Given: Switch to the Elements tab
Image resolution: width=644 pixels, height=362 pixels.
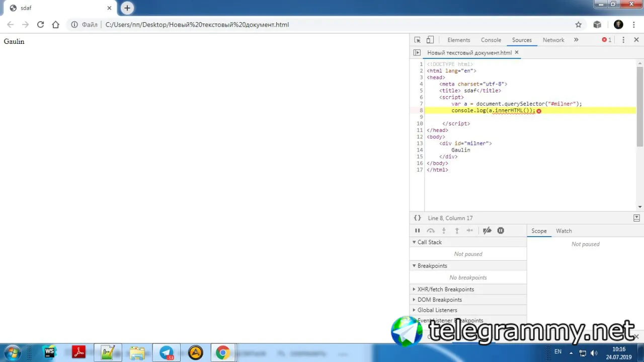Looking at the screenshot, I should (458, 40).
